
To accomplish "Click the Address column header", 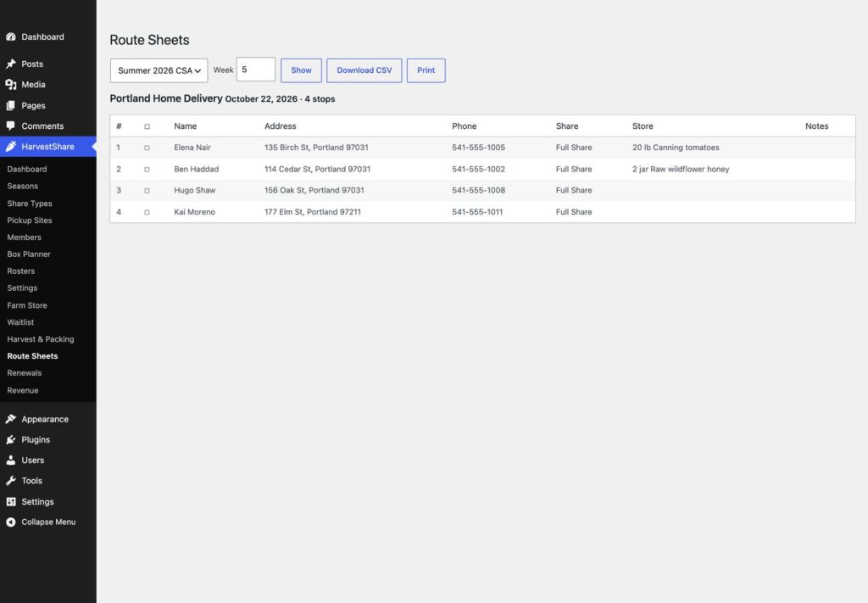I will (x=280, y=126).
